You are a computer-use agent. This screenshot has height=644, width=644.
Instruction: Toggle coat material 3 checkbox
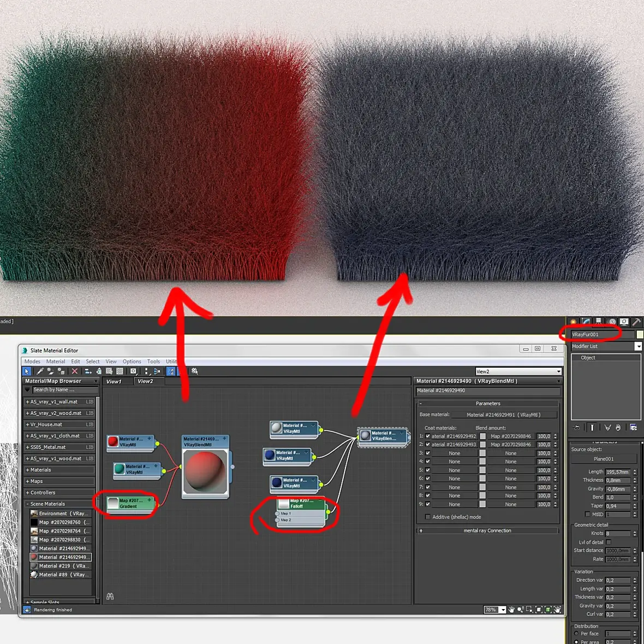coord(428,453)
